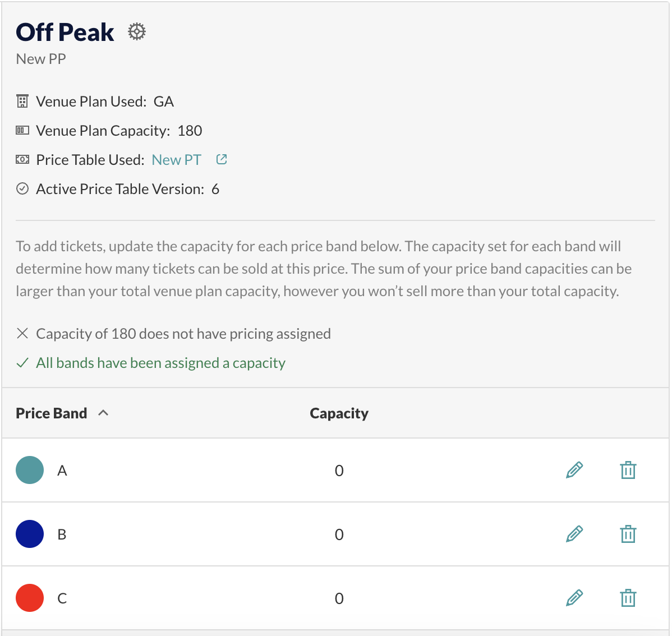Viewport: 672px width, 636px height.
Task: Toggle Price Band sort order chevron
Action: [103, 413]
